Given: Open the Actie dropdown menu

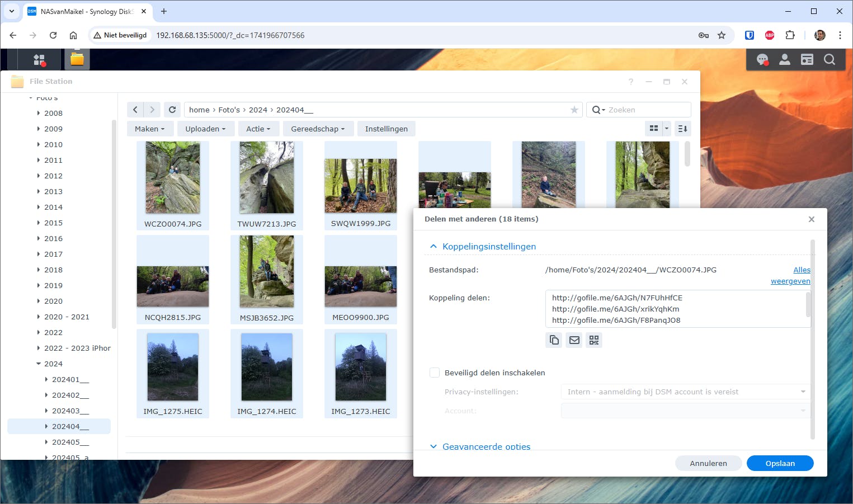Looking at the screenshot, I should (258, 129).
